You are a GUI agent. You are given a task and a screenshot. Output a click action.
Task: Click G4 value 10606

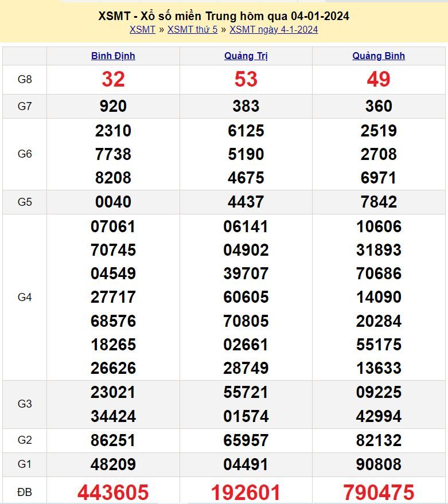(379, 226)
